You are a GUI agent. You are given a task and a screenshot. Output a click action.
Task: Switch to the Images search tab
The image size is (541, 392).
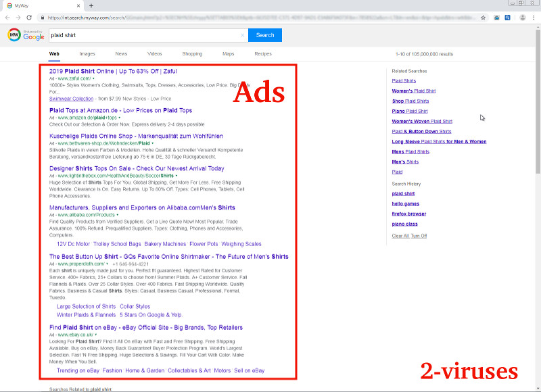[87, 53]
